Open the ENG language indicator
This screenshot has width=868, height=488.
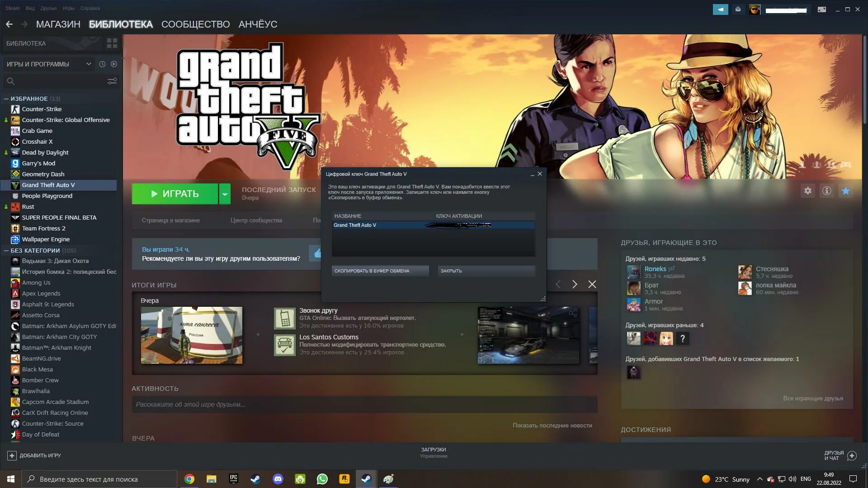click(806, 479)
